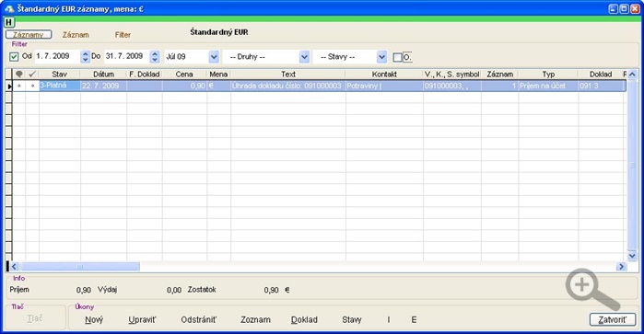The image size is (644, 334).
Task: Click the Zatvoriť button
Action: [x=613, y=319]
